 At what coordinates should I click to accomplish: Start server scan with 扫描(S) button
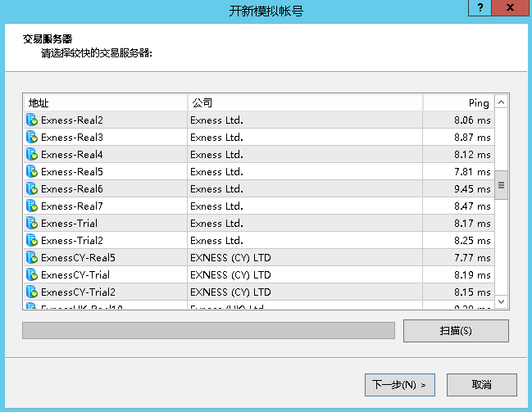point(456,331)
